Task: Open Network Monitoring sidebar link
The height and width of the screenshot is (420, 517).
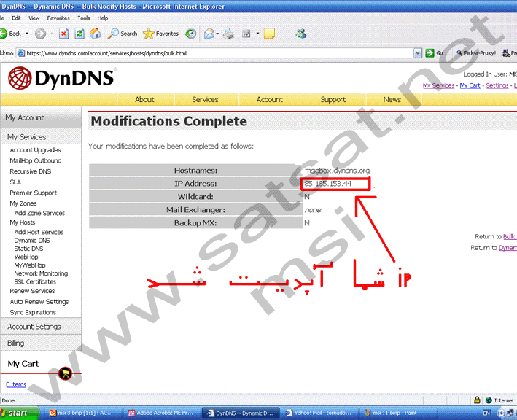Action: pos(41,273)
